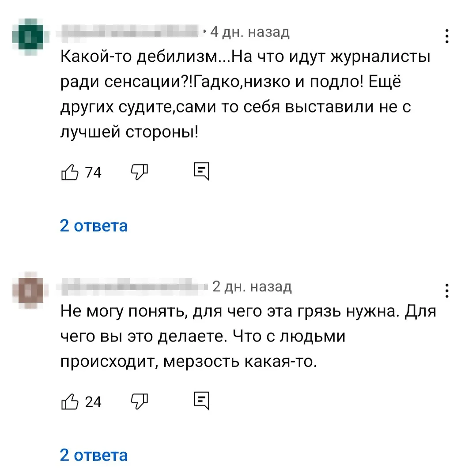Select the like count '24' next to thumbs up
476x476 pixels.
coord(94,401)
